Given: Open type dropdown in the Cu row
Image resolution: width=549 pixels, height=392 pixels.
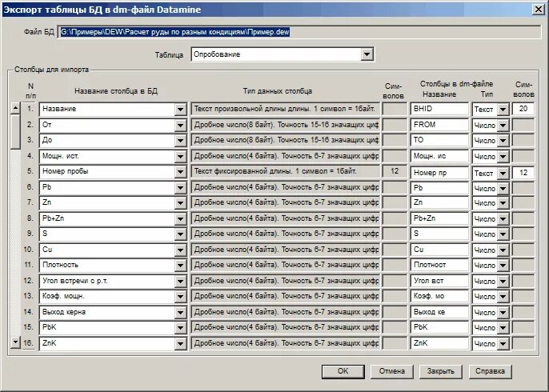Looking at the screenshot, I should (x=503, y=250).
